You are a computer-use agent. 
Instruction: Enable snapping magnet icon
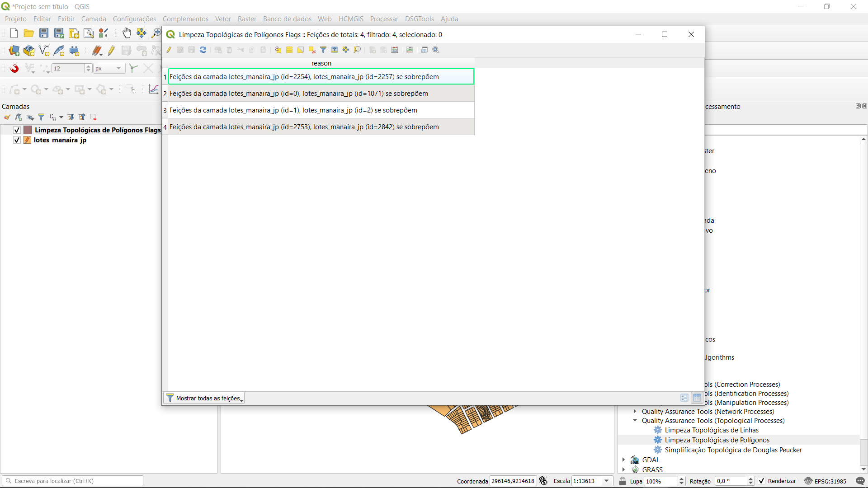click(14, 68)
